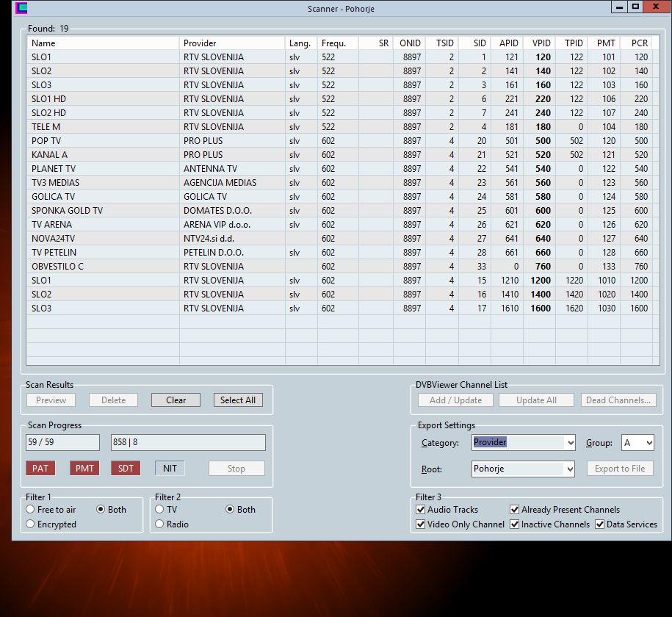Image resolution: width=672 pixels, height=617 pixels.
Task: Select the OBVESTILO C row
Action: (x=343, y=267)
